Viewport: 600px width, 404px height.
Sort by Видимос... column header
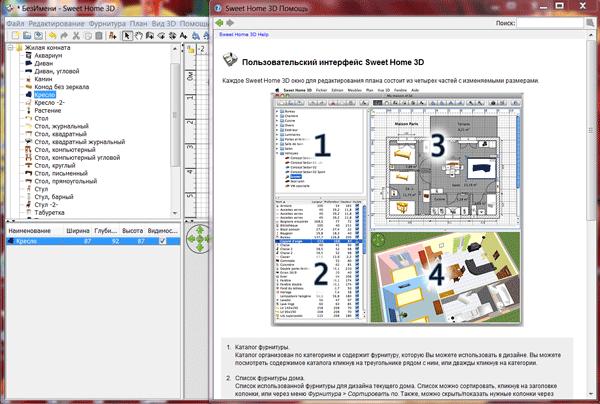click(x=163, y=231)
